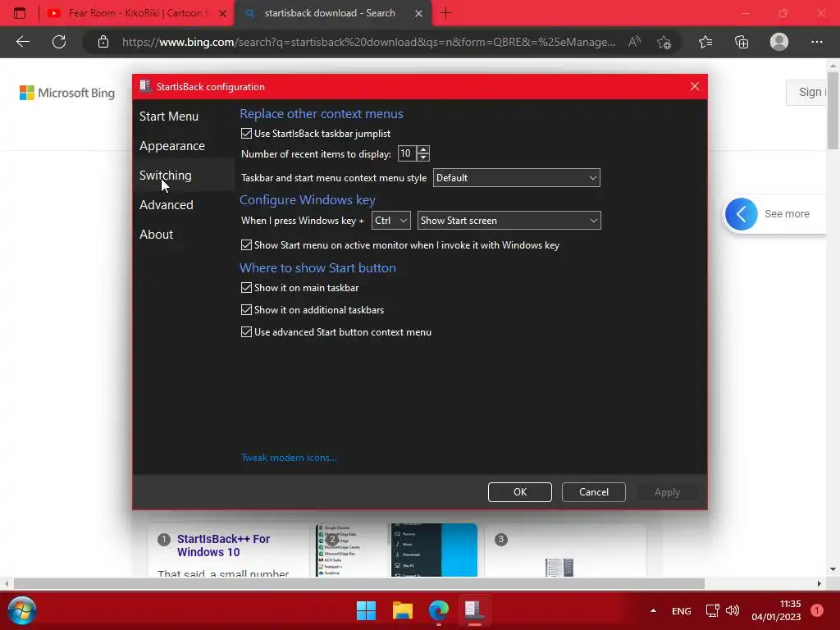Open the Start Menu settings section

(x=169, y=116)
